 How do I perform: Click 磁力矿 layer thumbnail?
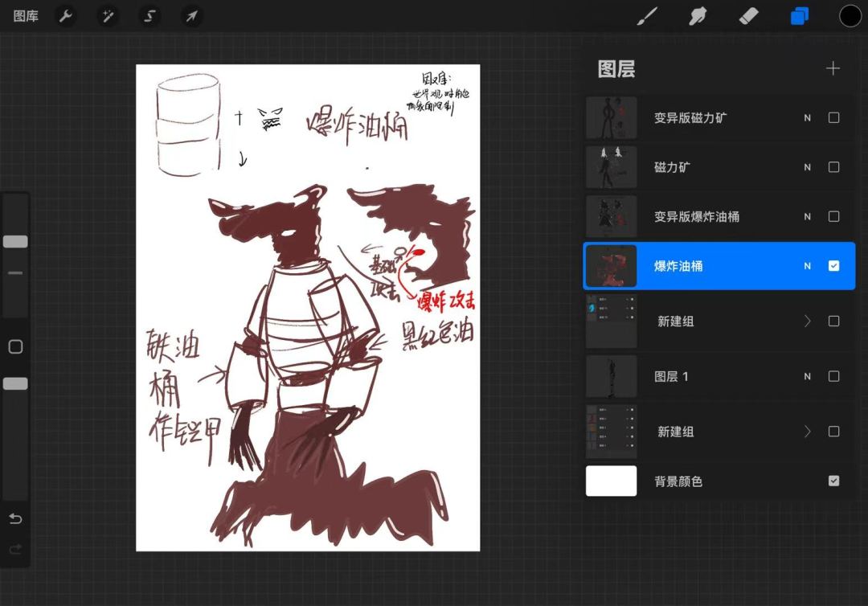click(x=611, y=167)
